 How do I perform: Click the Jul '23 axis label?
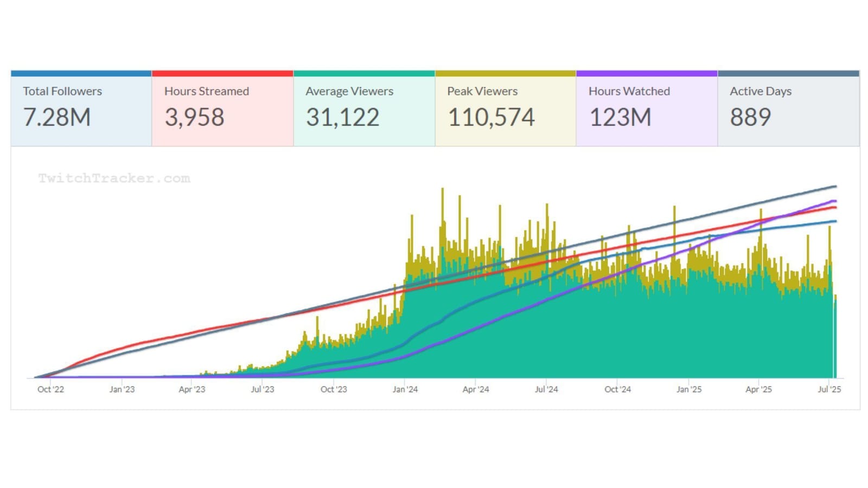[x=263, y=389]
